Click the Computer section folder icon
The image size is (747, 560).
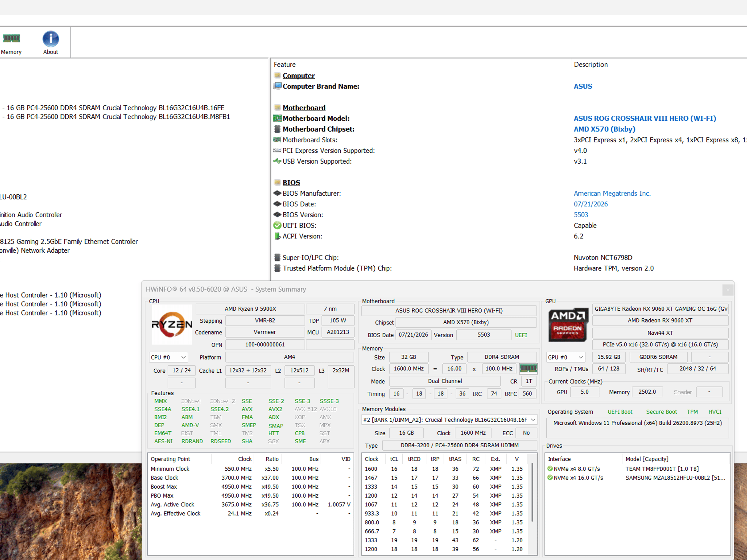click(x=277, y=75)
